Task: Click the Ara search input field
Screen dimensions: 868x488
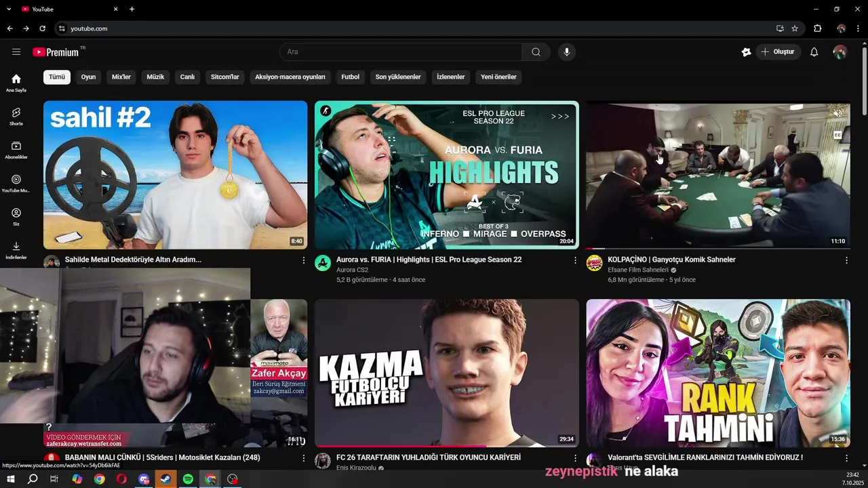Action: point(401,52)
